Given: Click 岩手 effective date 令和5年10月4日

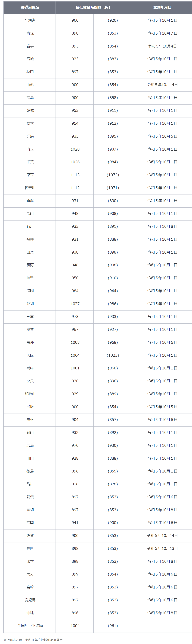Looking at the screenshot, I should pyautogui.click(x=162, y=46).
